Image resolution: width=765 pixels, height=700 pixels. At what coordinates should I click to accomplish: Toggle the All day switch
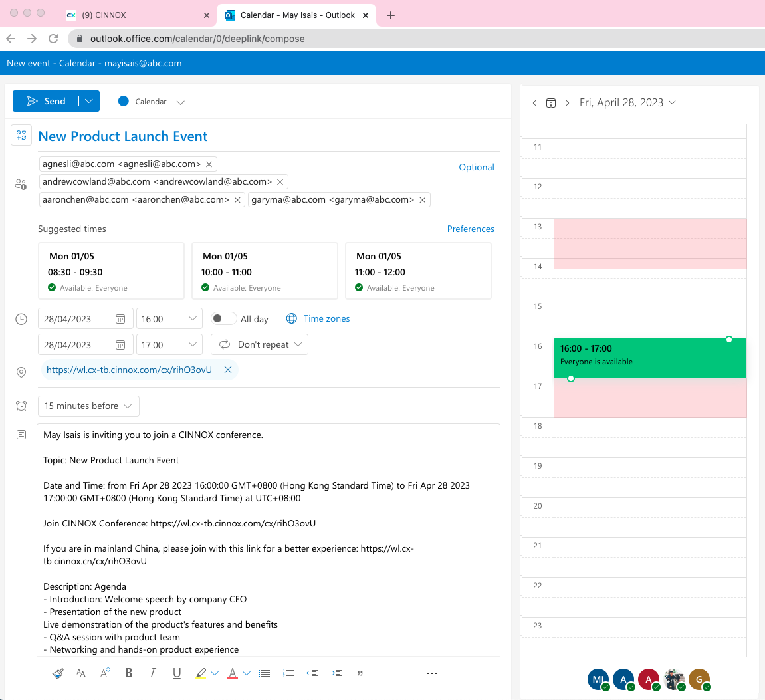click(223, 319)
